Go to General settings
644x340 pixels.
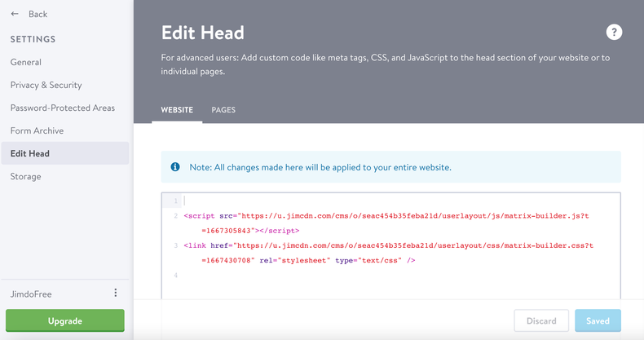pyautogui.click(x=26, y=62)
